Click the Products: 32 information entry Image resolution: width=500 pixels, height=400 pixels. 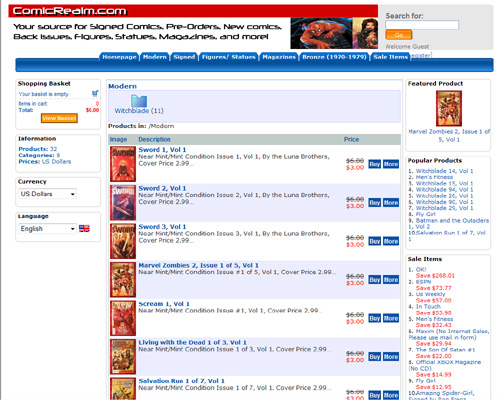pos(38,149)
